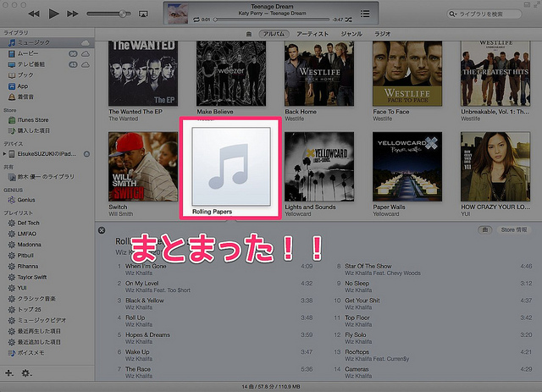
Task: Click the fast forward next track button
Action: (x=73, y=14)
